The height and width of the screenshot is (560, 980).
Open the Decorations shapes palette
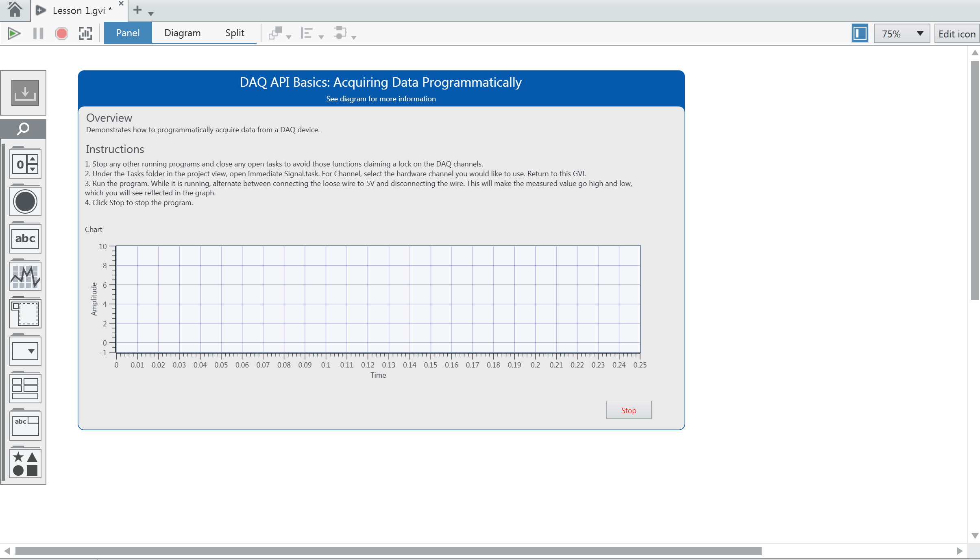25,464
